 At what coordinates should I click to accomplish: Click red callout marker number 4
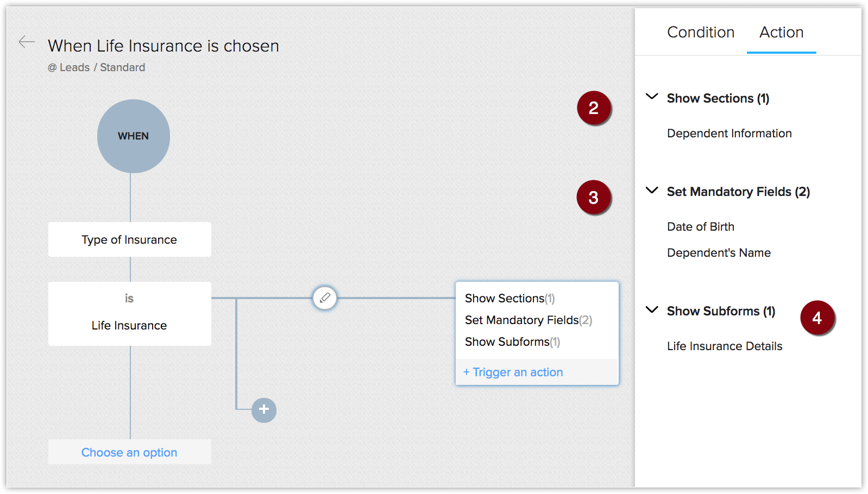coord(817,318)
